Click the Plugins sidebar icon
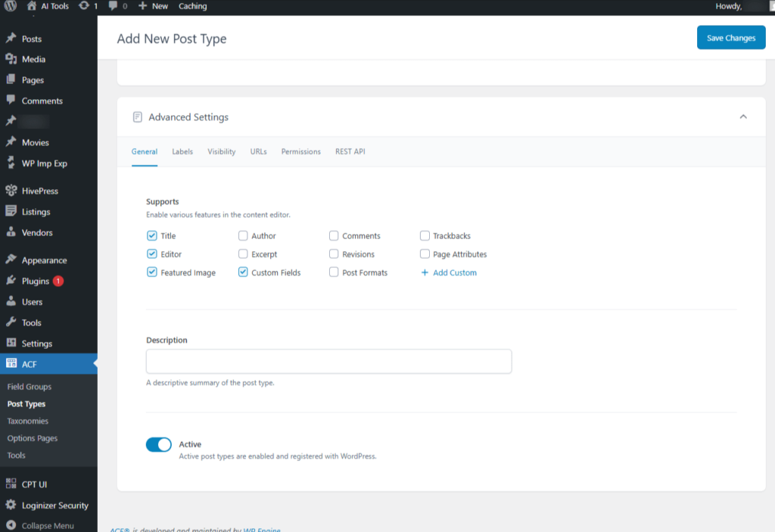This screenshot has width=775, height=532. coord(11,281)
